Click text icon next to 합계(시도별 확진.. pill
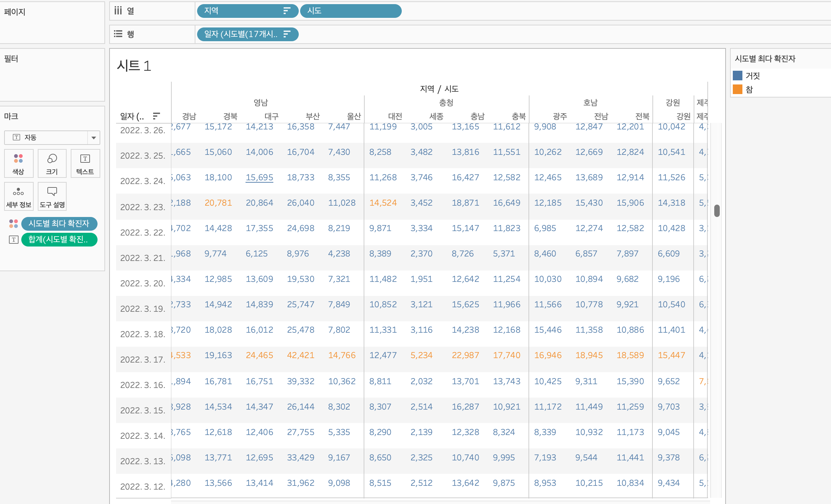Image resolution: width=831 pixels, height=504 pixels. (13, 240)
